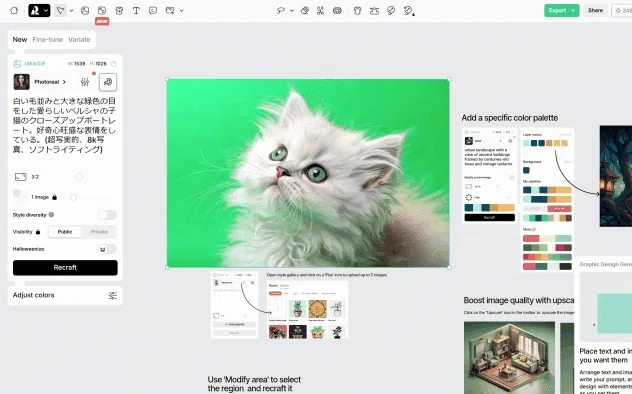Click the scissors cut-out tool
Screen dimensions: 632x394
click(320, 10)
